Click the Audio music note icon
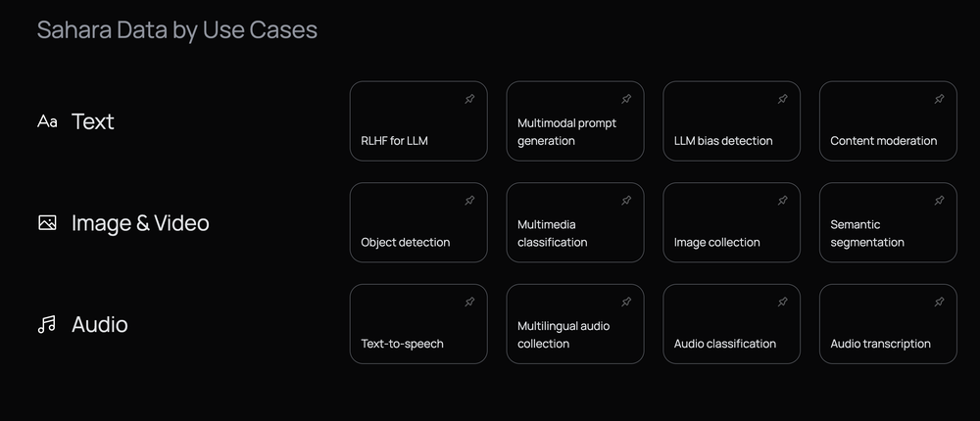 pos(47,325)
